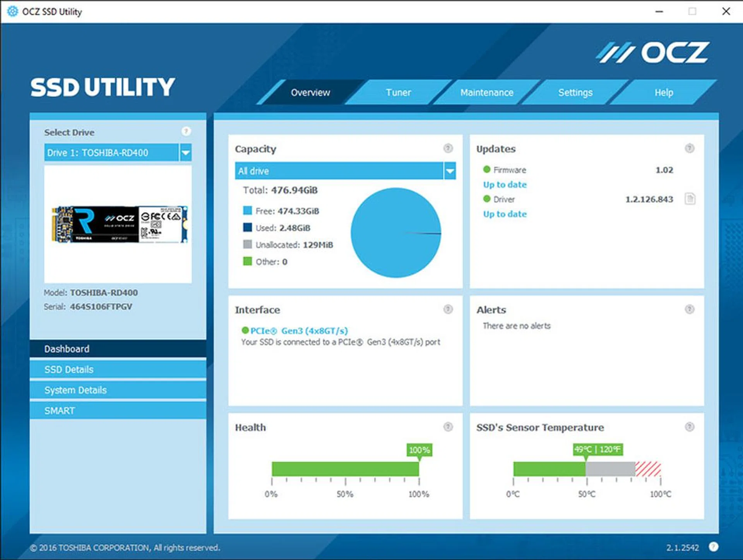
Task: Click the drive selector dropdown arrow
Action: 186,153
